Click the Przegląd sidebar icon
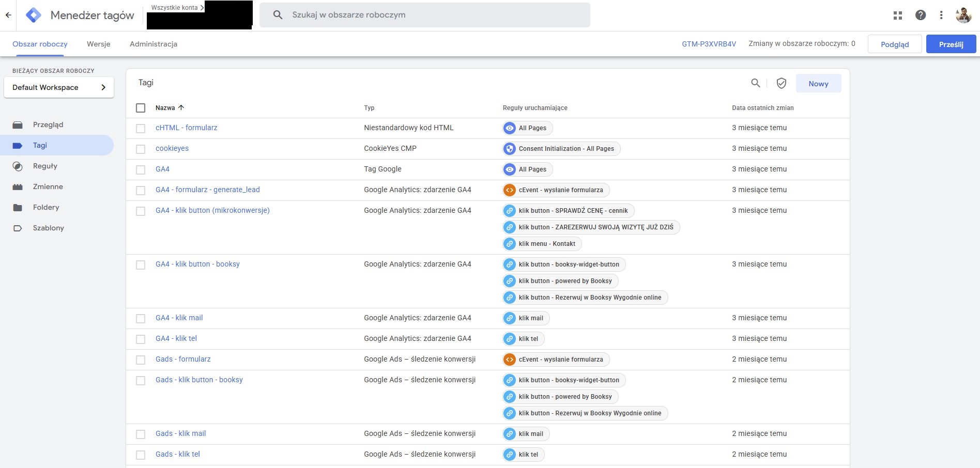The height and width of the screenshot is (468, 980). 18,125
